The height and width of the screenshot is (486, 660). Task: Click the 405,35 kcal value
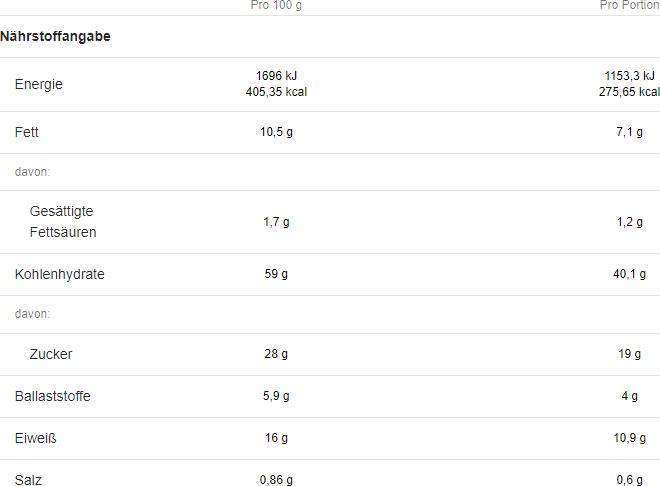tap(277, 92)
